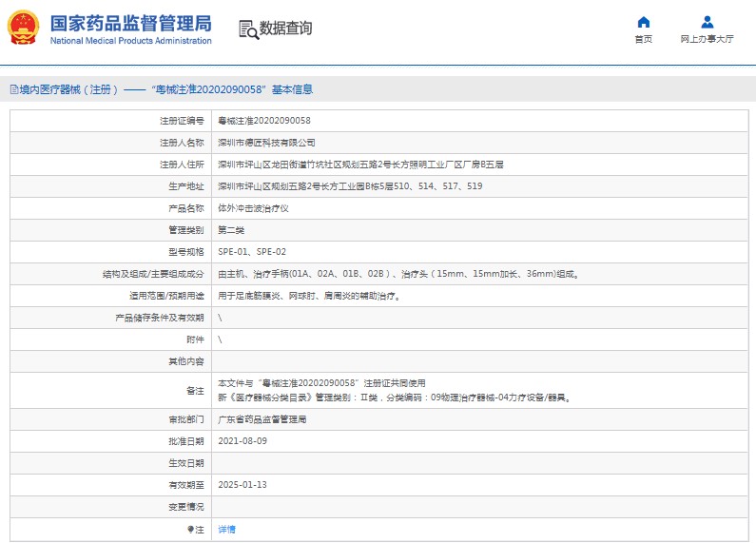Select registration number 粤械注准20202090058 cell value
This screenshot has width=756, height=543.
click(x=264, y=121)
